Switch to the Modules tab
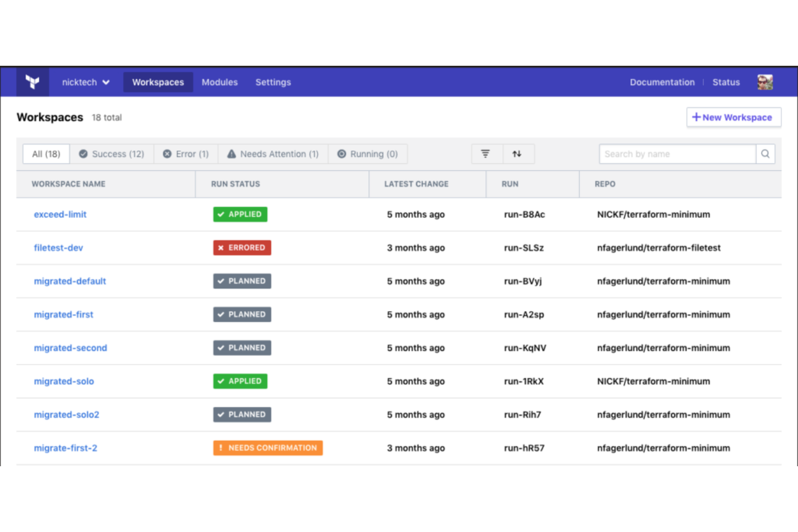The width and height of the screenshot is (798, 532). (x=219, y=82)
